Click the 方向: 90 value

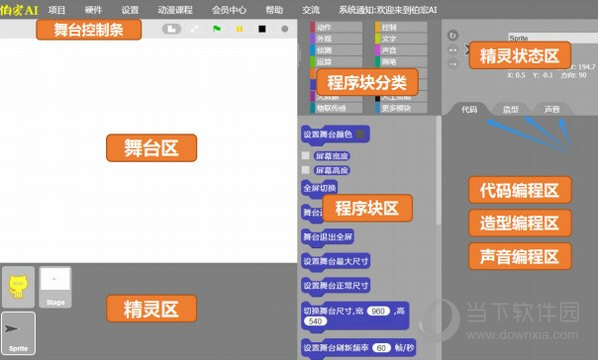tap(573, 75)
